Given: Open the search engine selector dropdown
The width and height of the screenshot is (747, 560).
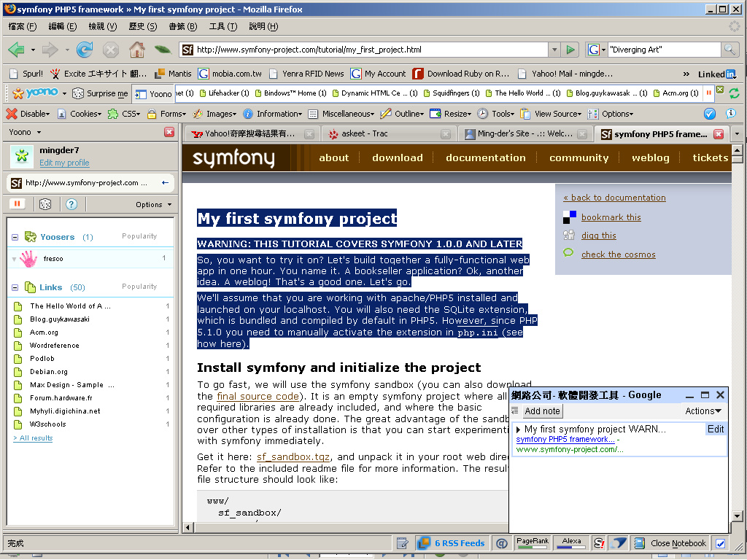Looking at the screenshot, I should point(597,50).
